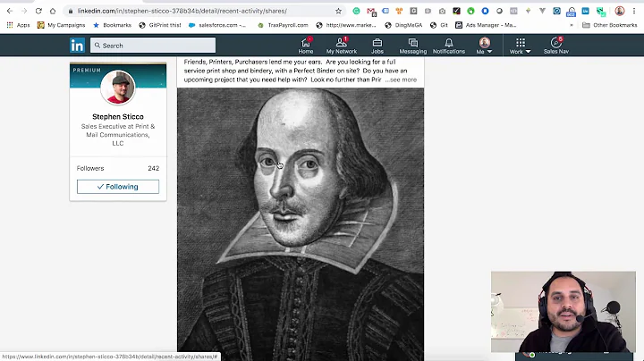Open the Git bookmark

[x=439, y=25]
